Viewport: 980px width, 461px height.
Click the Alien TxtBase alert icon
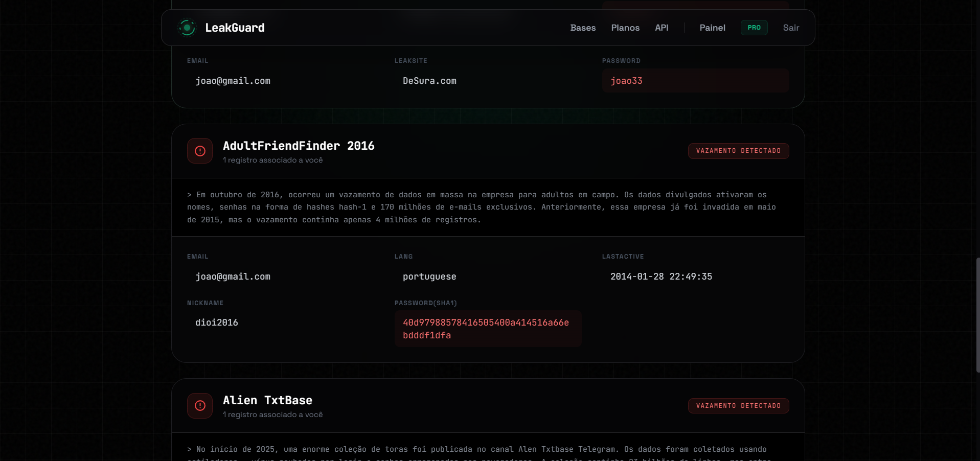tap(200, 406)
